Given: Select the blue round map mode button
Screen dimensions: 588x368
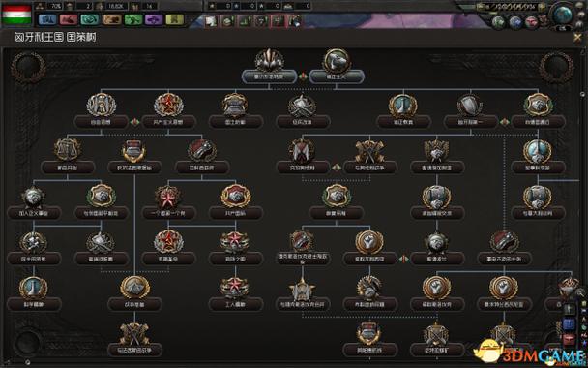Looking at the screenshot, I should click(x=515, y=22).
